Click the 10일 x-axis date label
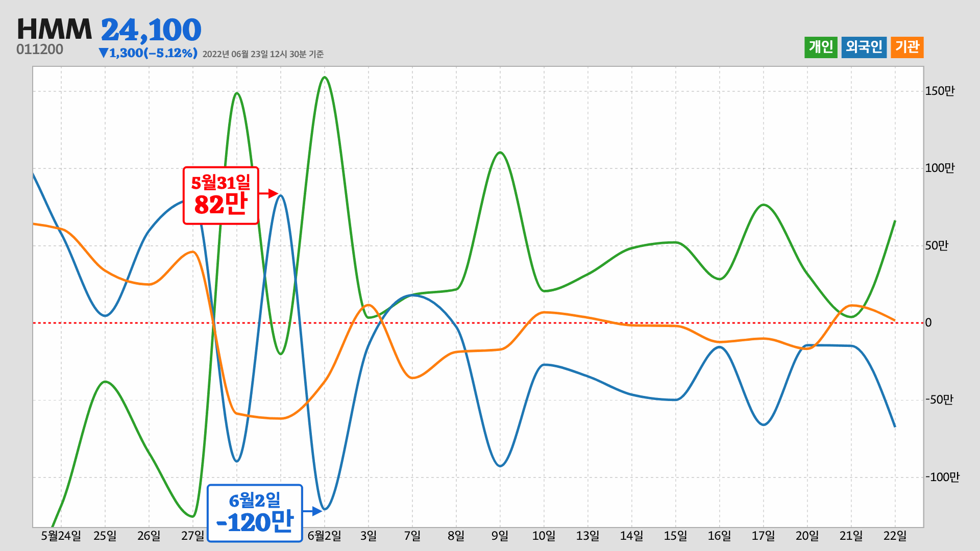 coord(544,536)
